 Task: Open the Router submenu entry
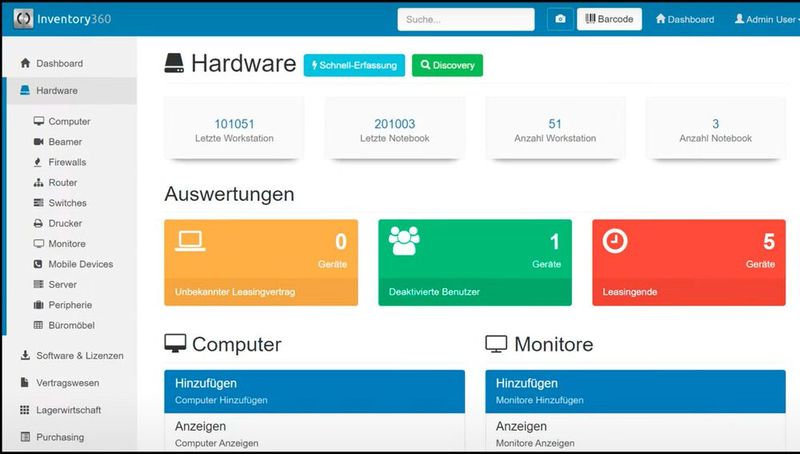click(63, 183)
